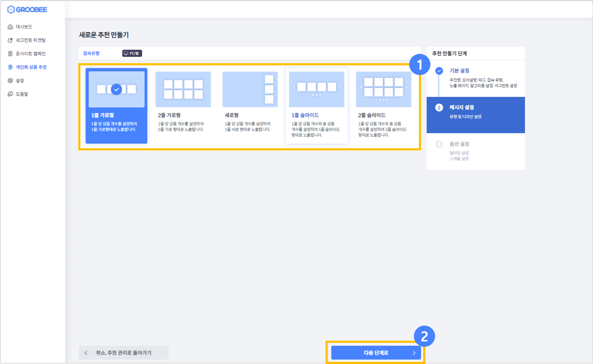Click the GROOBEE logo
593x364 pixels.
click(x=27, y=10)
